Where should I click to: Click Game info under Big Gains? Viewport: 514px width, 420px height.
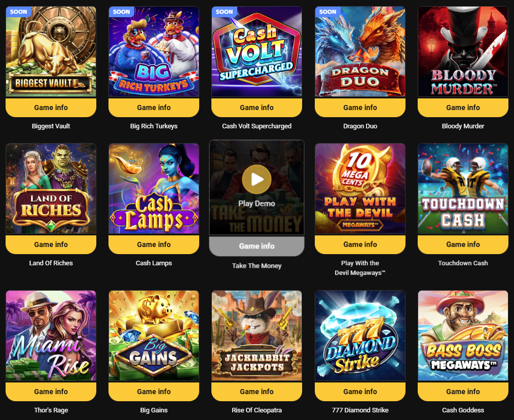click(154, 392)
